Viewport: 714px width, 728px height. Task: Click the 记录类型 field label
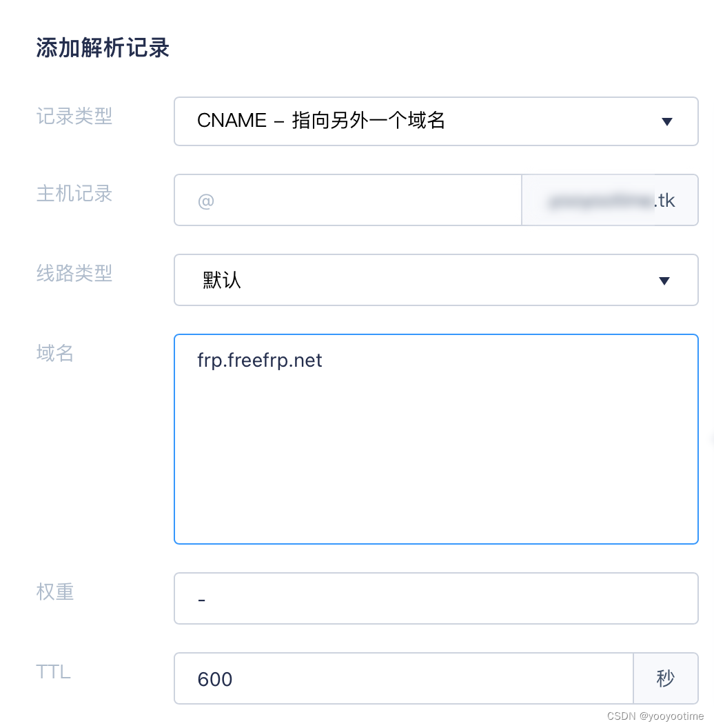pos(74,117)
